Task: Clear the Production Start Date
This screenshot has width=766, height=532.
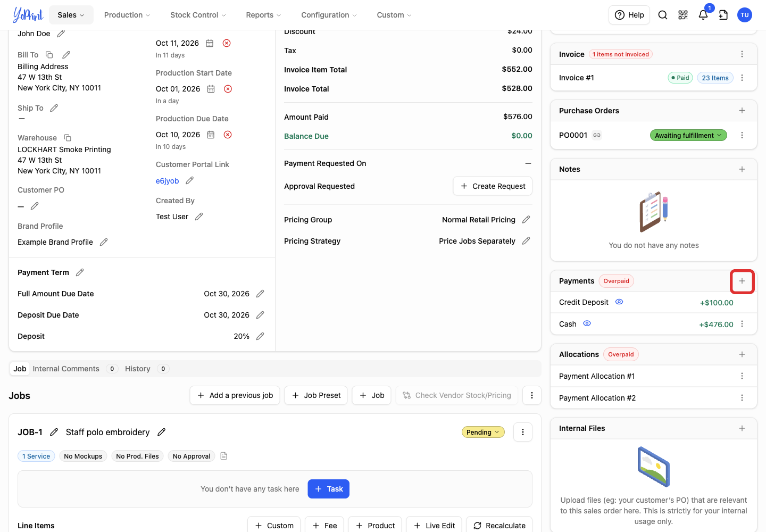Action: pyautogui.click(x=228, y=89)
